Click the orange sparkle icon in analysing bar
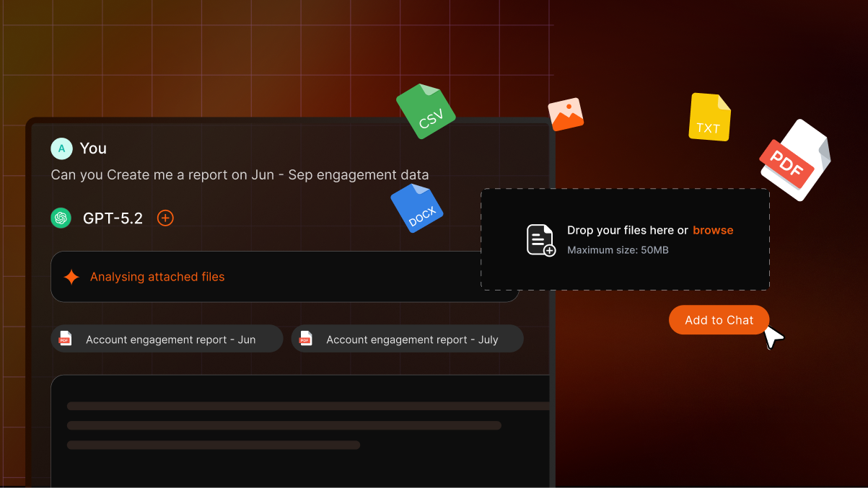This screenshot has width=868, height=488. pyautogui.click(x=71, y=277)
